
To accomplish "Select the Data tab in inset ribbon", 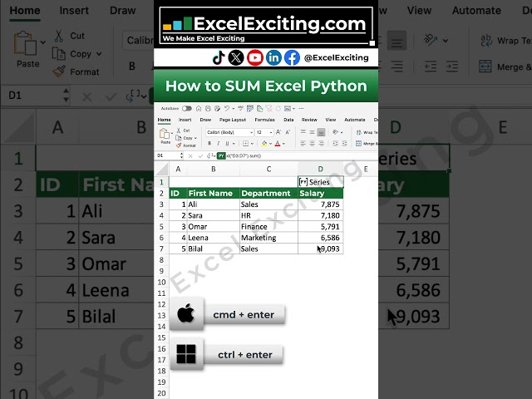I will coord(288,120).
